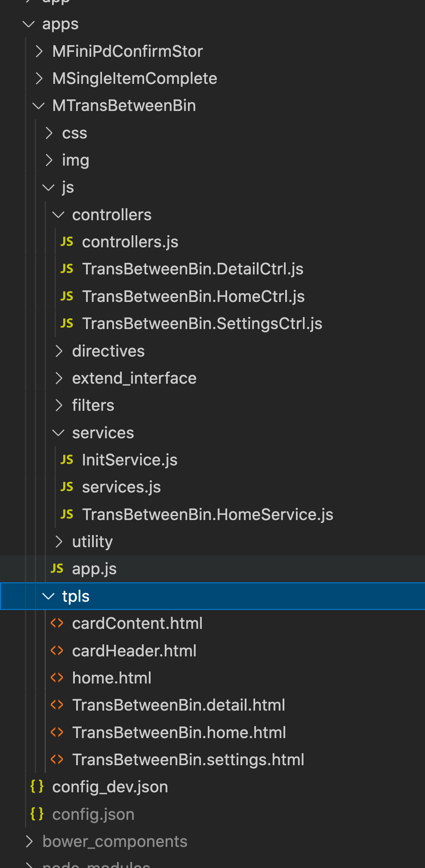Collapse the services folder chevron
This screenshot has height=868, width=425.
click(59, 433)
